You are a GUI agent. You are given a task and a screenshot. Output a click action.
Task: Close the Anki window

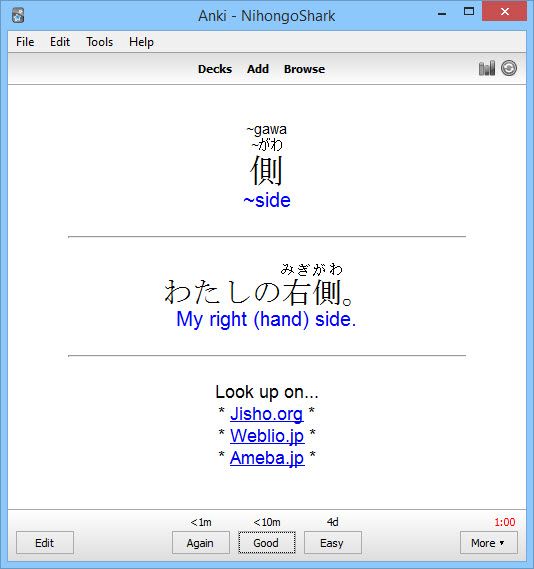[x=505, y=12]
